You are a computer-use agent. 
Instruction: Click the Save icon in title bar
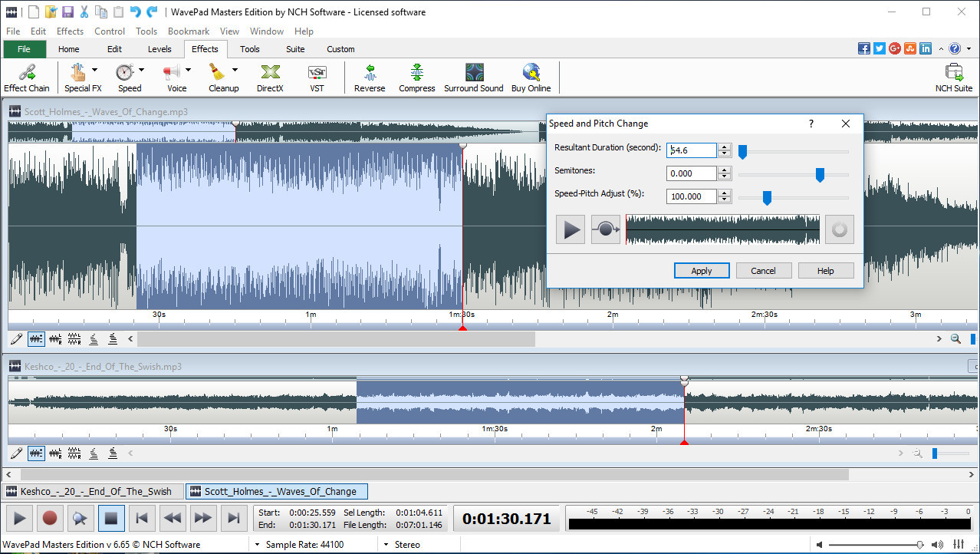67,12
